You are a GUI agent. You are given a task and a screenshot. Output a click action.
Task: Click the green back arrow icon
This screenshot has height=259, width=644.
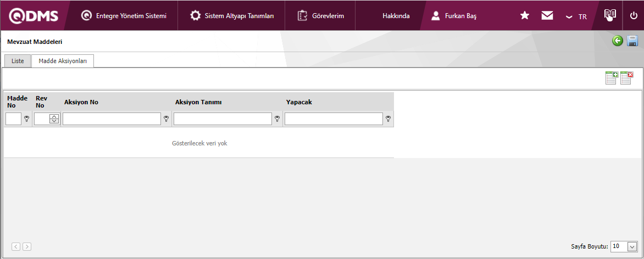point(617,41)
